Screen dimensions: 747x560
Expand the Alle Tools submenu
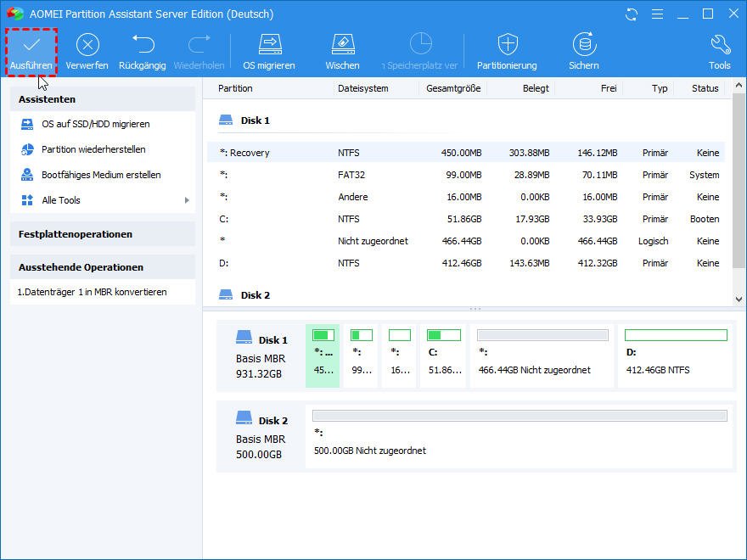click(187, 200)
